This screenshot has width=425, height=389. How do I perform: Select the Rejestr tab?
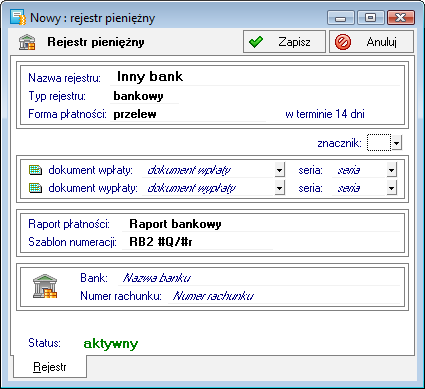(x=50, y=367)
